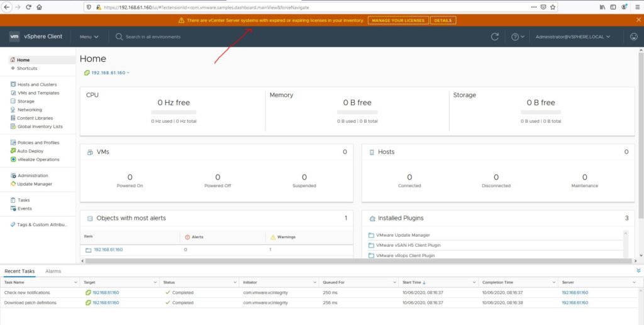Image resolution: width=644 pixels, height=325 pixels.
Task: Open the browser page actions ellipsis
Action: 533,7
